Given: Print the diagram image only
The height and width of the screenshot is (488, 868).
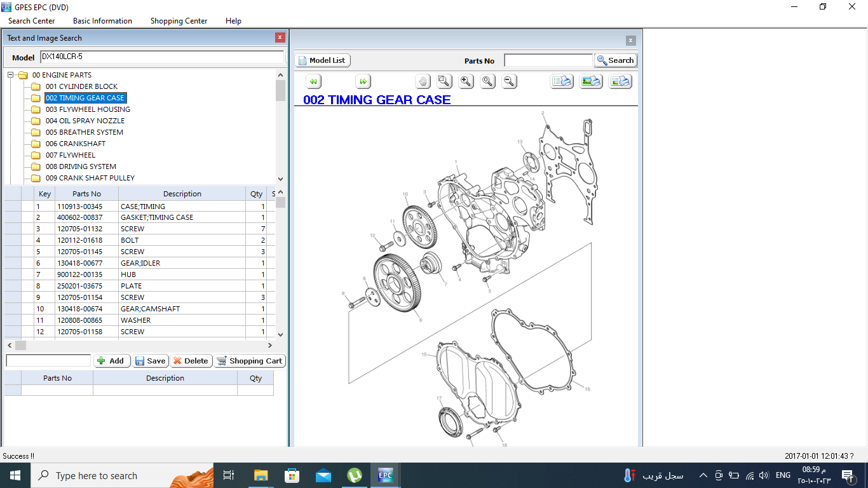Looking at the screenshot, I should point(591,81).
